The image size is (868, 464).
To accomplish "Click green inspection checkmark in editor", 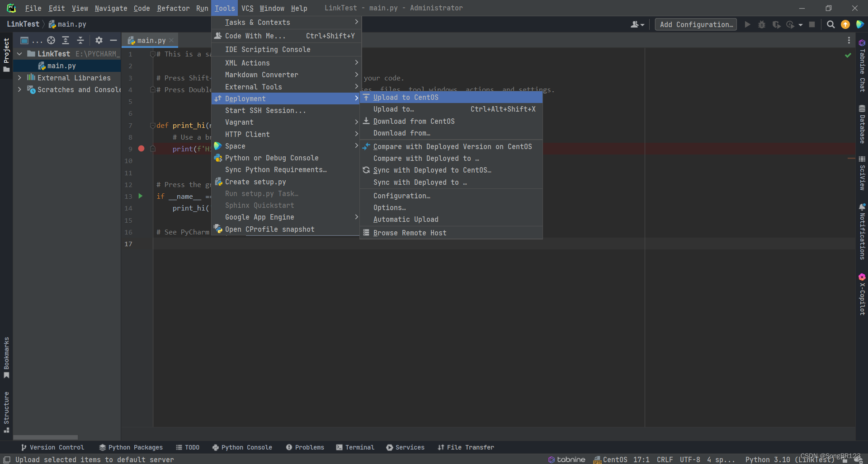I will tap(848, 55).
